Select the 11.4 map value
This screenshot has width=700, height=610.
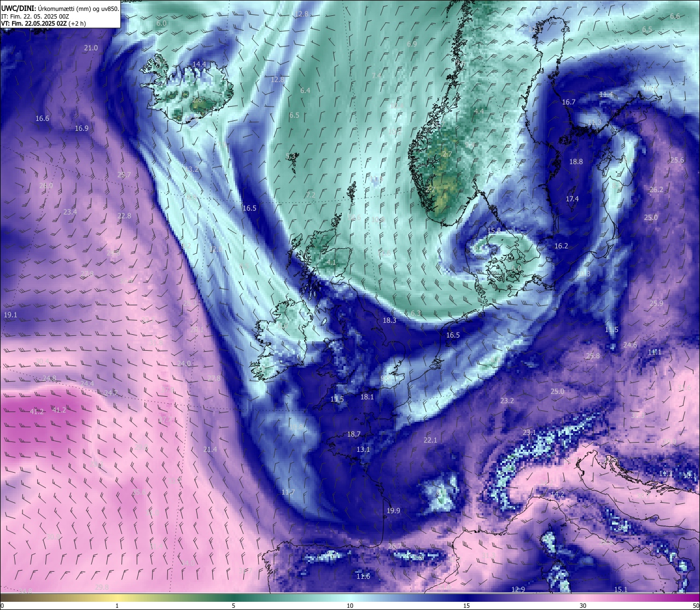(x=606, y=95)
